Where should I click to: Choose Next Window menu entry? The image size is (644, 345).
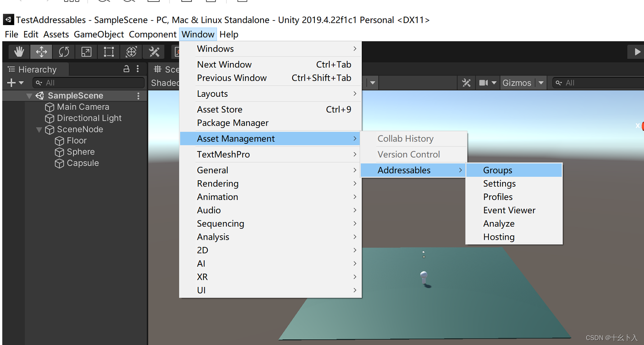coord(270,65)
